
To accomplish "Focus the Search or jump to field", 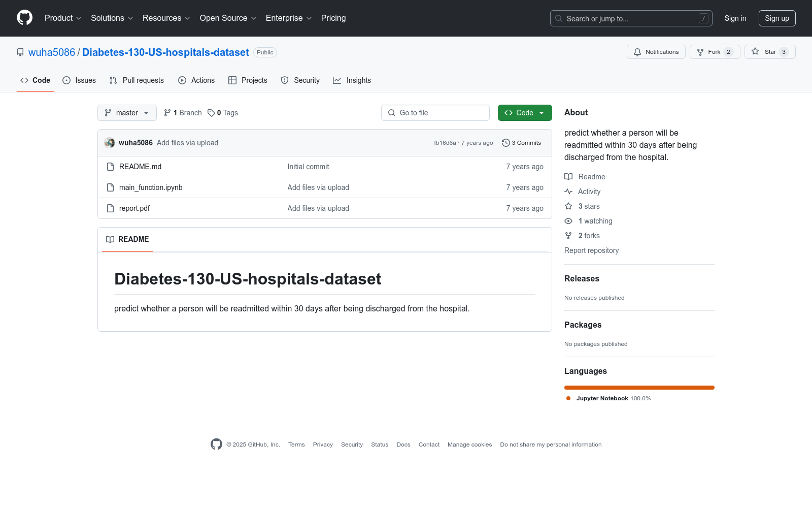I will tap(631, 18).
